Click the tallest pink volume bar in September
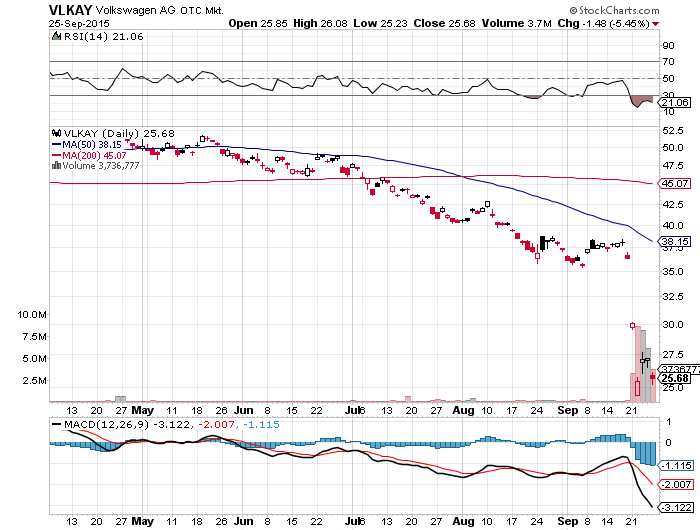This screenshot has width=700, height=530. pos(638,364)
